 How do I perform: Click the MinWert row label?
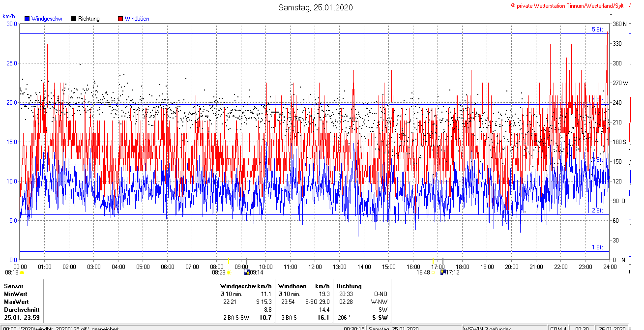(16, 294)
